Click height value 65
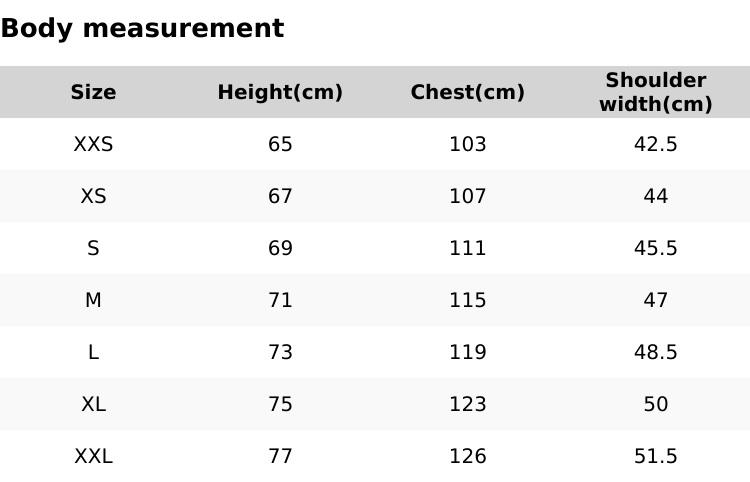Viewport: 750px width, 482px height. tap(280, 145)
